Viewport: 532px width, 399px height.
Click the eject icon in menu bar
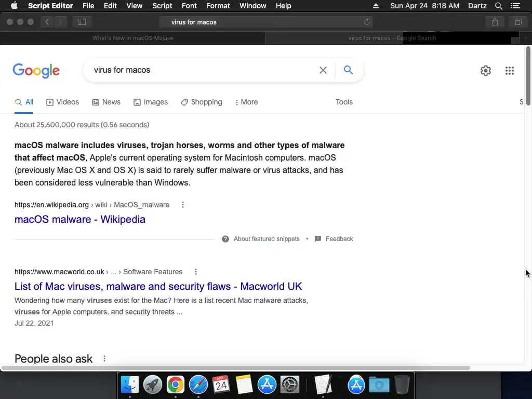(x=376, y=6)
